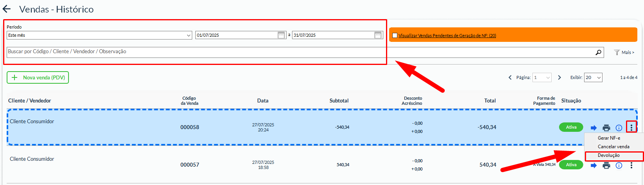This screenshot has height=185, width=644.
Task: Open three-dot options menu for sale 000058
Action: click(x=631, y=127)
